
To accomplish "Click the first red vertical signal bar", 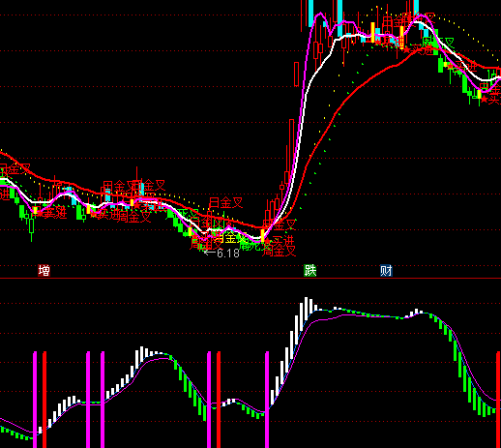I will pos(44,400).
